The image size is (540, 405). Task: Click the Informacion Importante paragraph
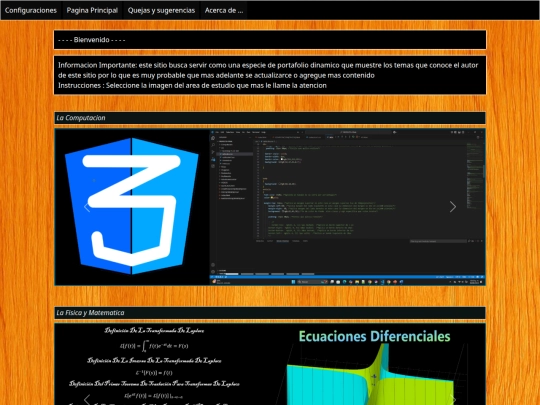click(268, 70)
